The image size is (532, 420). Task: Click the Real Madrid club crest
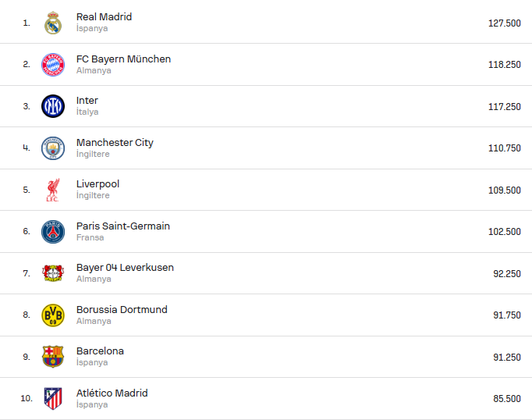tap(53, 23)
